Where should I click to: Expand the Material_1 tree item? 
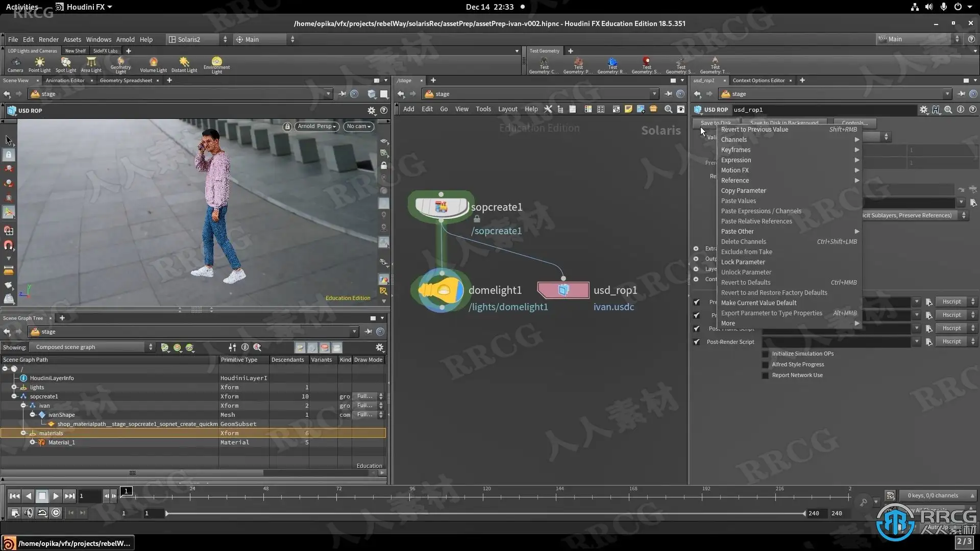click(x=32, y=442)
